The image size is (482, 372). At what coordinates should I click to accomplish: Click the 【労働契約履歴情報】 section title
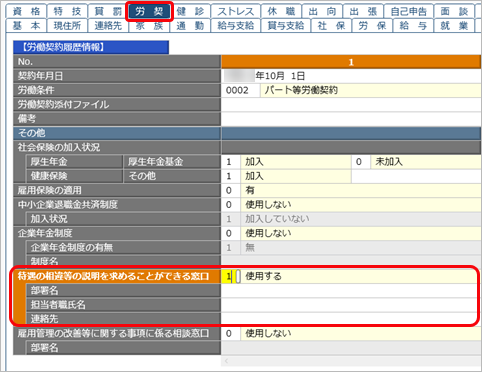tap(91, 47)
